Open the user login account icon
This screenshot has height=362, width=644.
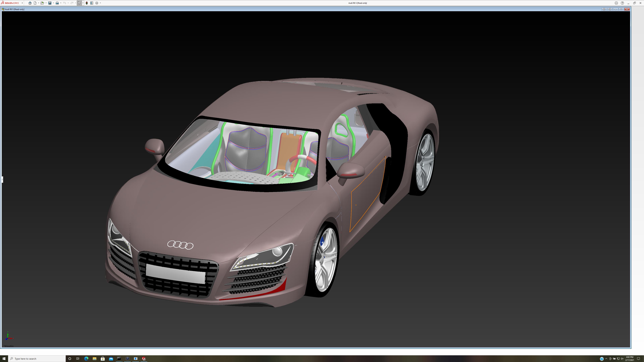616,3
